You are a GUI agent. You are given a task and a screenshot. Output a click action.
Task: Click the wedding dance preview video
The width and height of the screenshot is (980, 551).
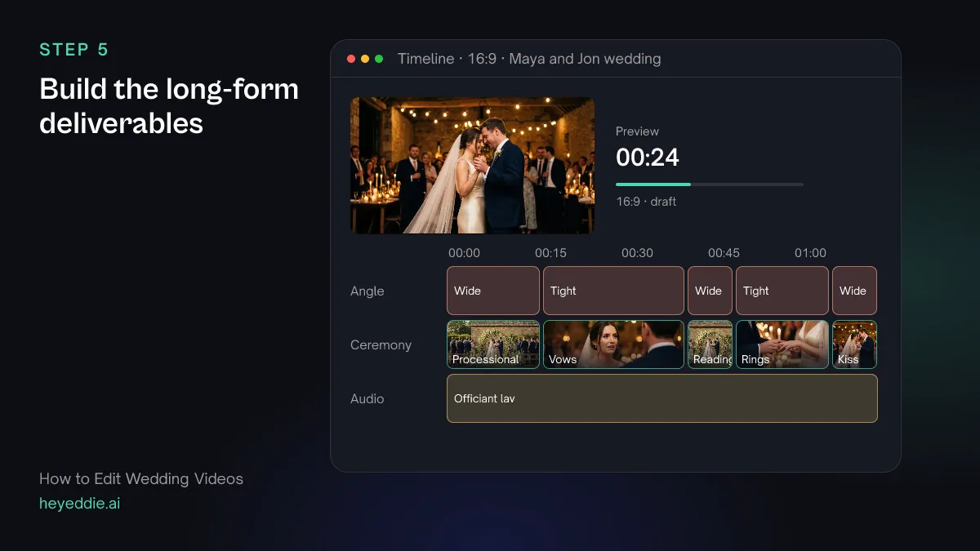coord(473,166)
